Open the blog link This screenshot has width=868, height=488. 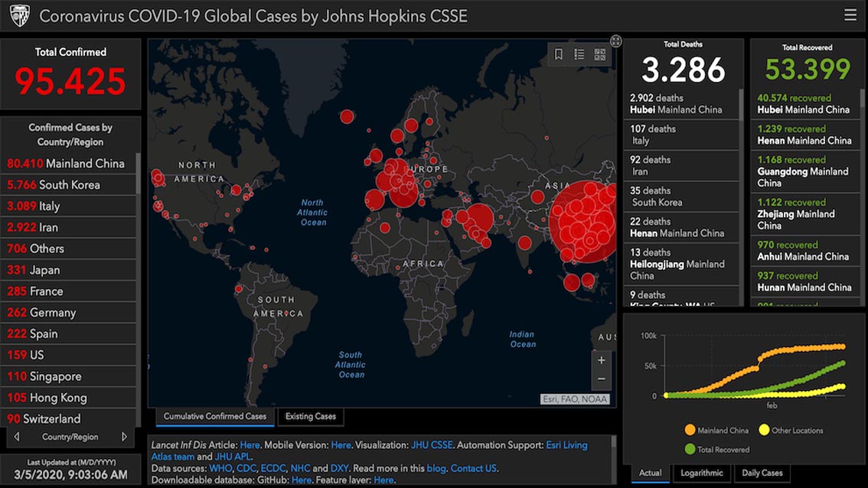pos(436,468)
